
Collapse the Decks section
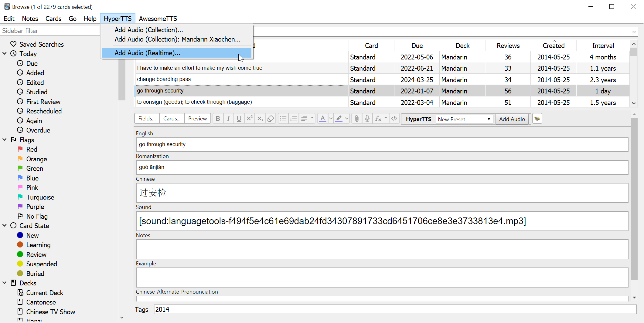point(5,283)
